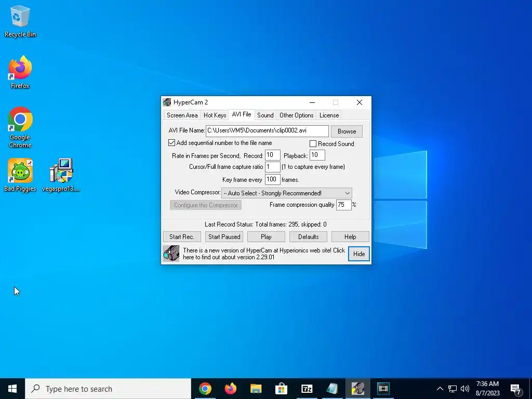Open File Explorer from the taskbar
Screen dimensions: 532x399
256,389
